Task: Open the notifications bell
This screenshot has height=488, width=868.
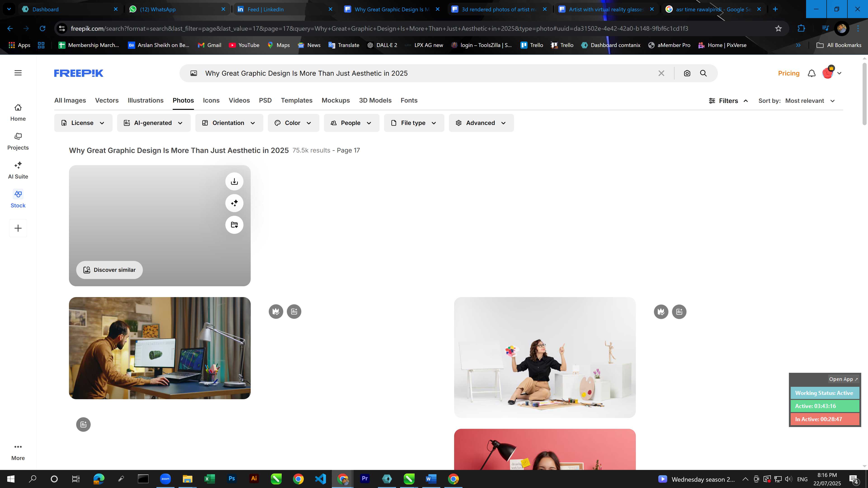Action: point(811,73)
